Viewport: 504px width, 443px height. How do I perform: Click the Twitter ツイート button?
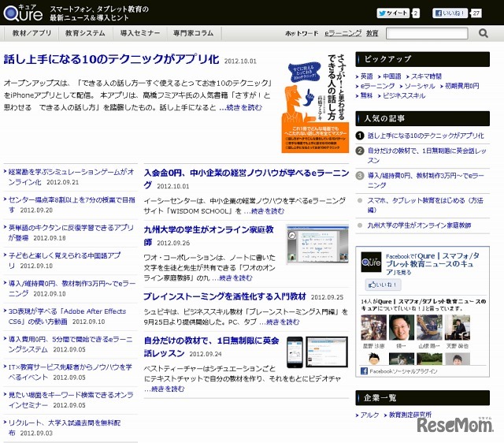[x=393, y=13]
